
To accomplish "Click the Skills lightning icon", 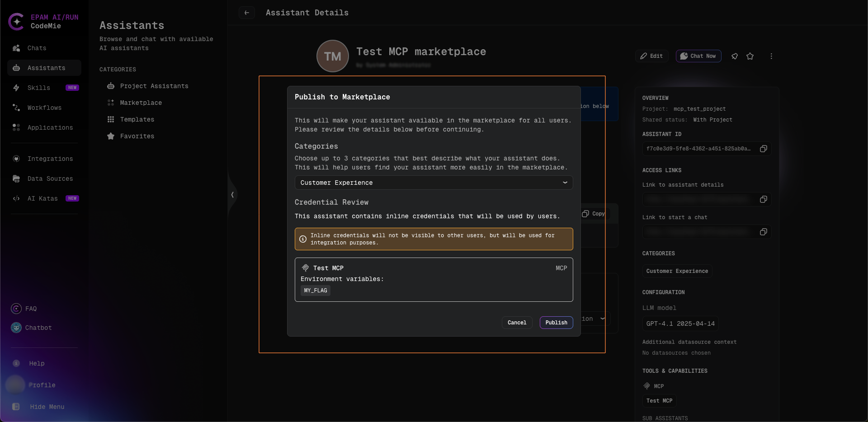I will 16,88.
